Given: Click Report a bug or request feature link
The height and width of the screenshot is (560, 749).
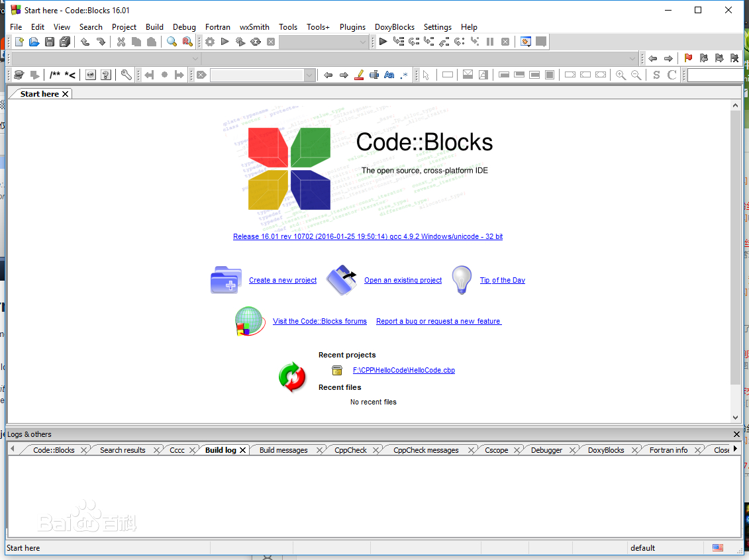Looking at the screenshot, I should tap(439, 321).
